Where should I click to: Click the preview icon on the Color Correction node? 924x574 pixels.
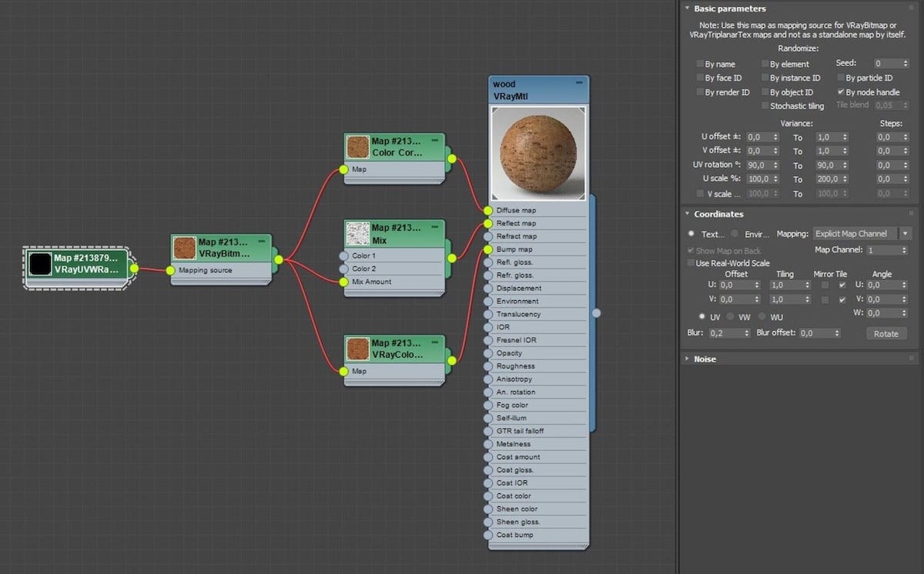pyautogui.click(x=357, y=146)
